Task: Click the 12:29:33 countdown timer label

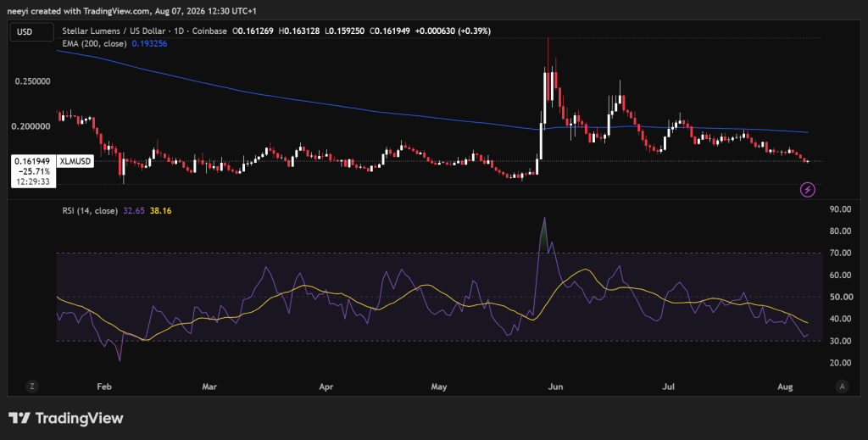Action: click(x=33, y=181)
